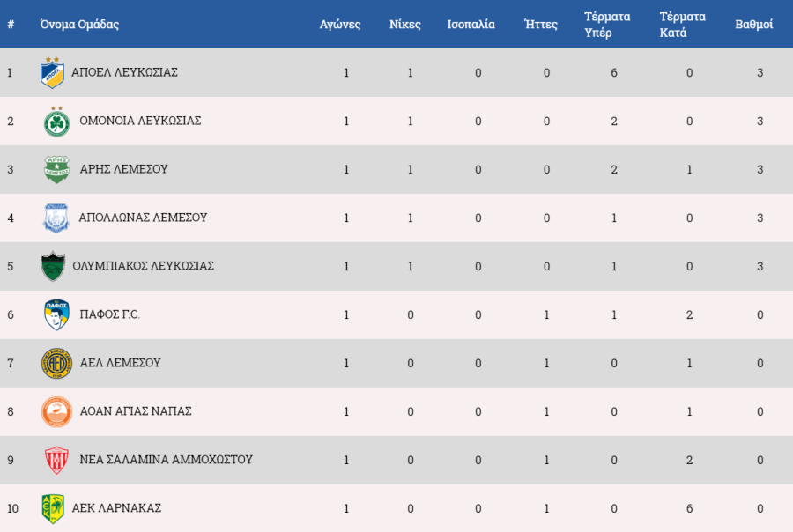Image resolution: width=793 pixels, height=532 pixels.
Task: Click ΑΠΟΛΛΩΝΑΣ ΛΕΜΕΣΟΥ wins value 1
Action: click(410, 218)
